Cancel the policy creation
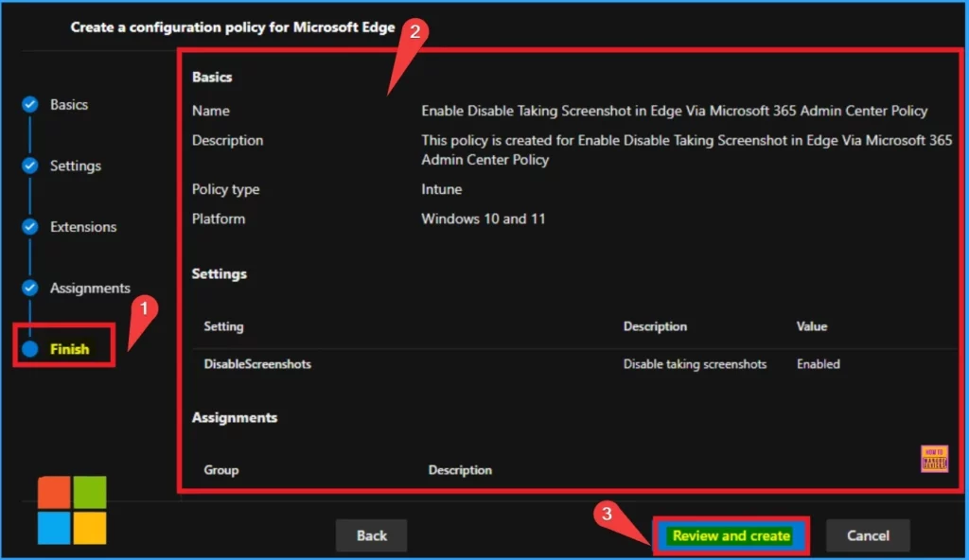Screen dimensions: 969x560 868,535
